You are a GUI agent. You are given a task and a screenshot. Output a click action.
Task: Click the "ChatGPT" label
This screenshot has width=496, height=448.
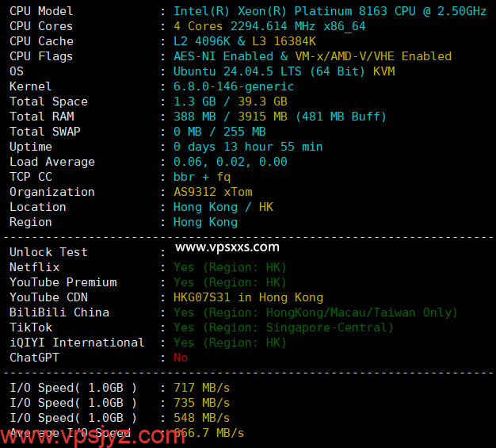tap(34, 358)
